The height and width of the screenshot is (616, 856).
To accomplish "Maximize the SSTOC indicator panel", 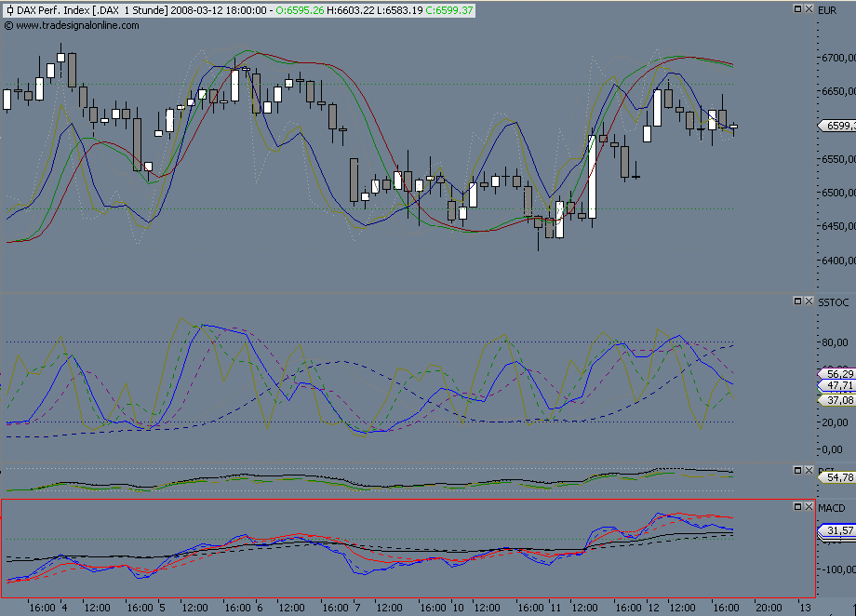I will pos(797,301).
